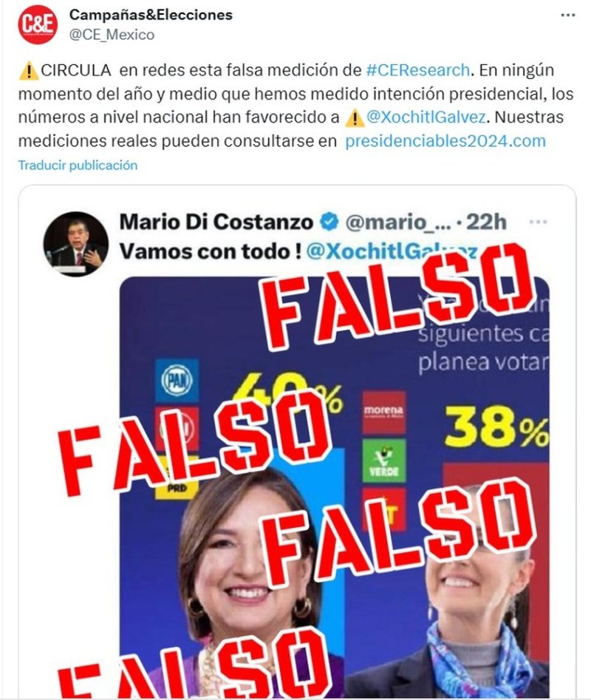Screen dimensions: 591x700
Task: Open the @XochitlGalvez mention in the quoted tweet
Action: 392,252
